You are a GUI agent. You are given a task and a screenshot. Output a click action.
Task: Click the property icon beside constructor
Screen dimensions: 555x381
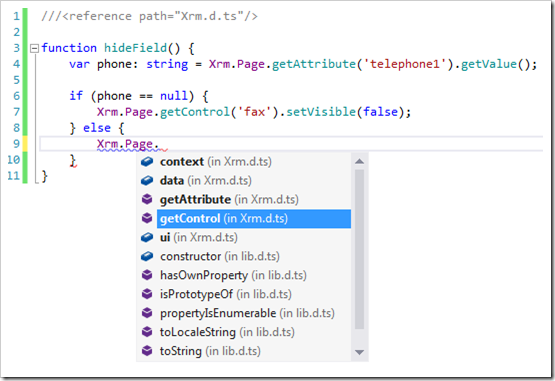coord(147,256)
